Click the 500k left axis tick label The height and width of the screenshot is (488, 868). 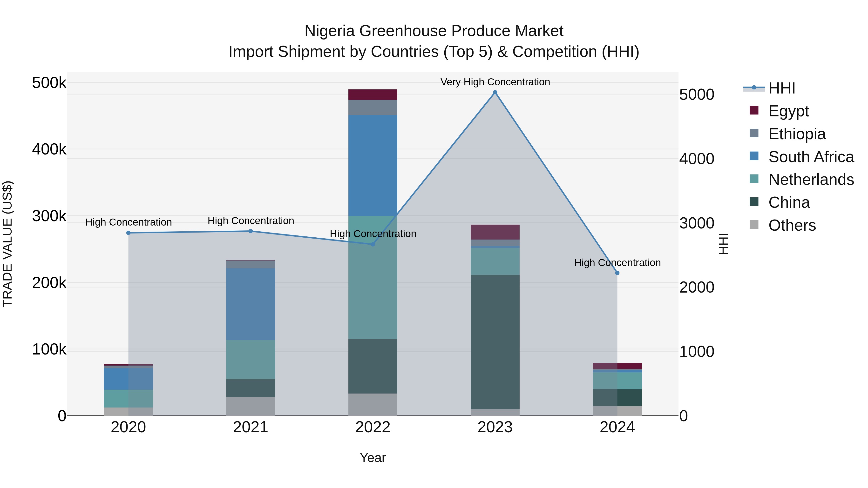49,82
